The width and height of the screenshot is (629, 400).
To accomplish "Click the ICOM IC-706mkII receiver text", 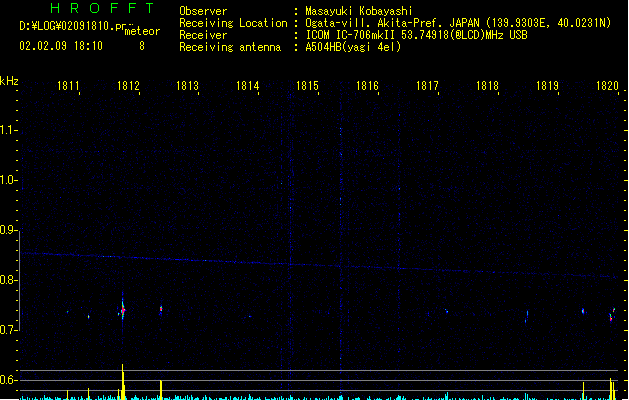I will (x=416, y=35).
